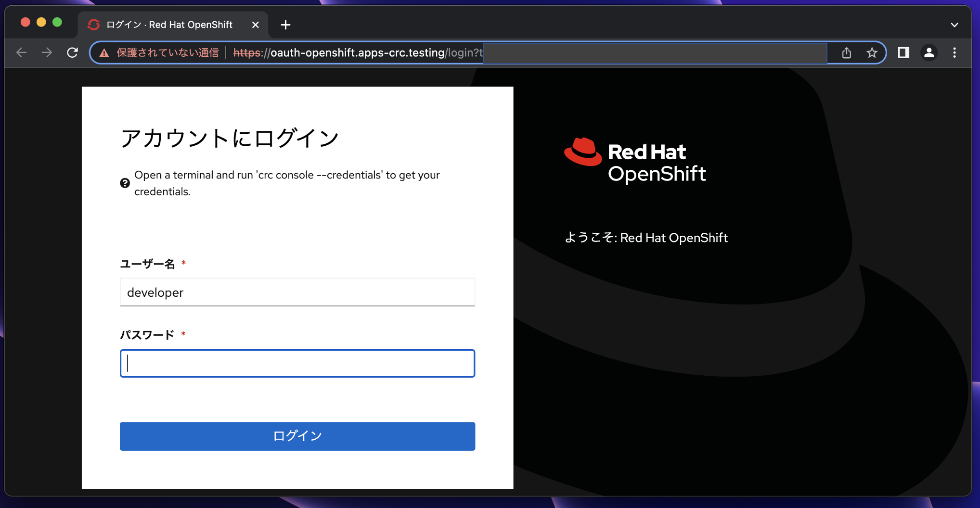Viewport: 980px width, 508px height.
Task: Open the browser profile icon
Action: click(x=929, y=53)
